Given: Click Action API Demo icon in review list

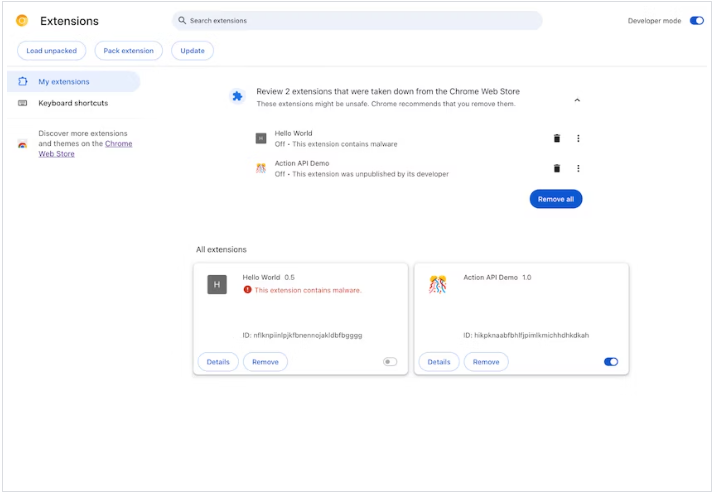Looking at the screenshot, I should coord(261,168).
